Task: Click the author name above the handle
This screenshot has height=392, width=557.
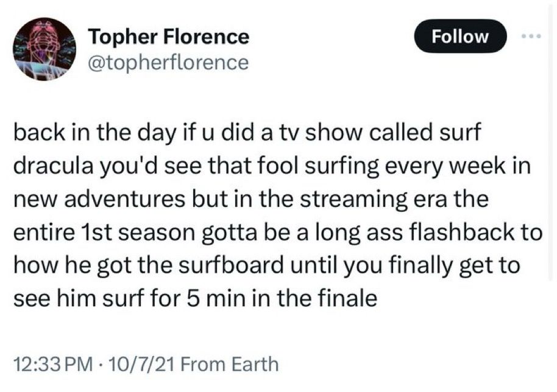Action: pos(169,37)
